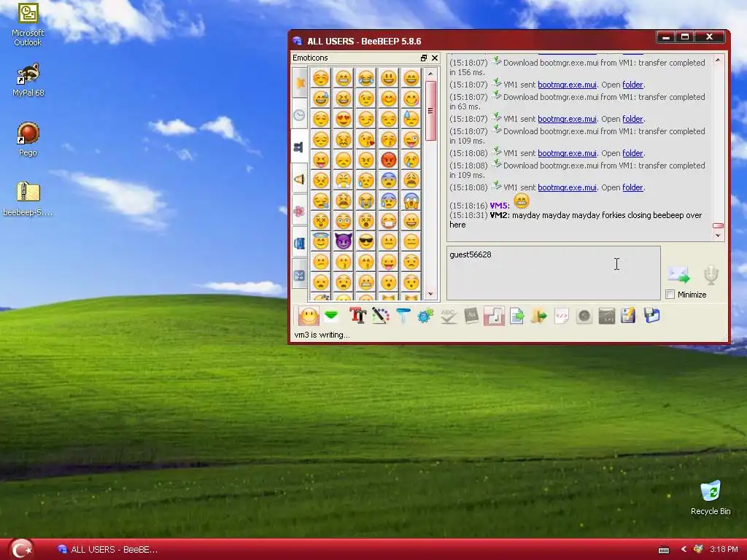Open bootmgr.exe.mui link under 156 ms line
This screenshot has width=747, height=560.
[567, 85]
